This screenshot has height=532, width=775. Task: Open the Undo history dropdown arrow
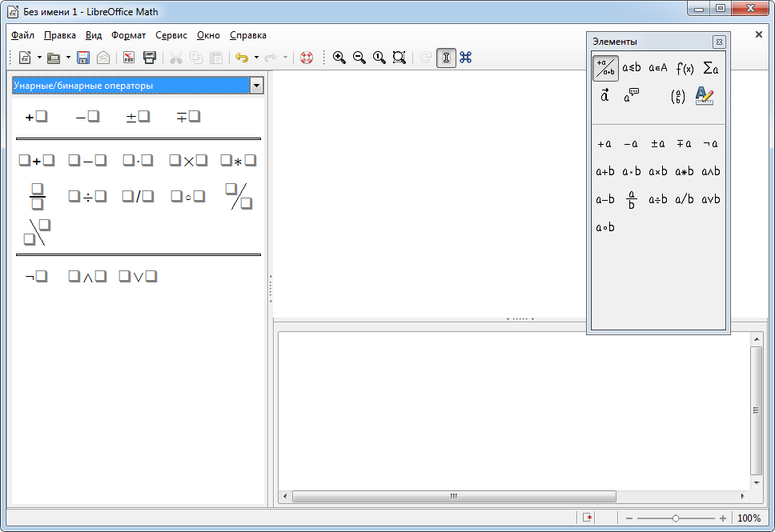point(256,58)
